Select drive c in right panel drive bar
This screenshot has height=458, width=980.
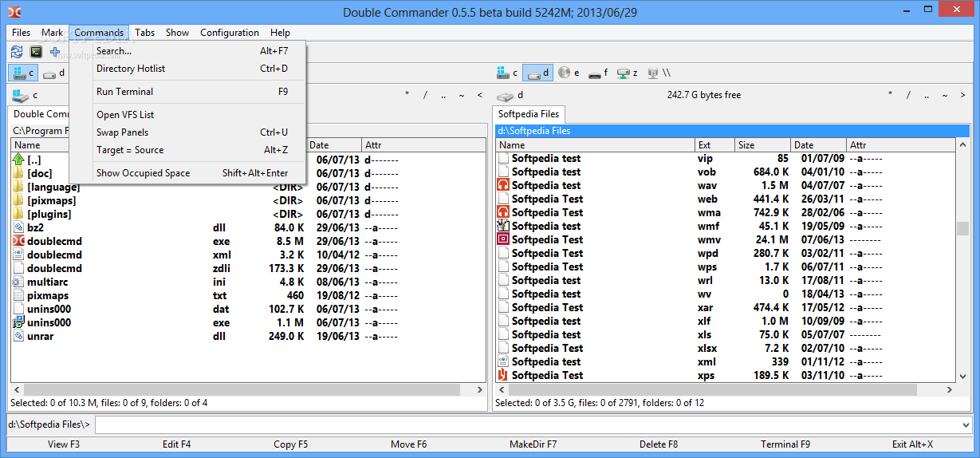coord(507,73)
